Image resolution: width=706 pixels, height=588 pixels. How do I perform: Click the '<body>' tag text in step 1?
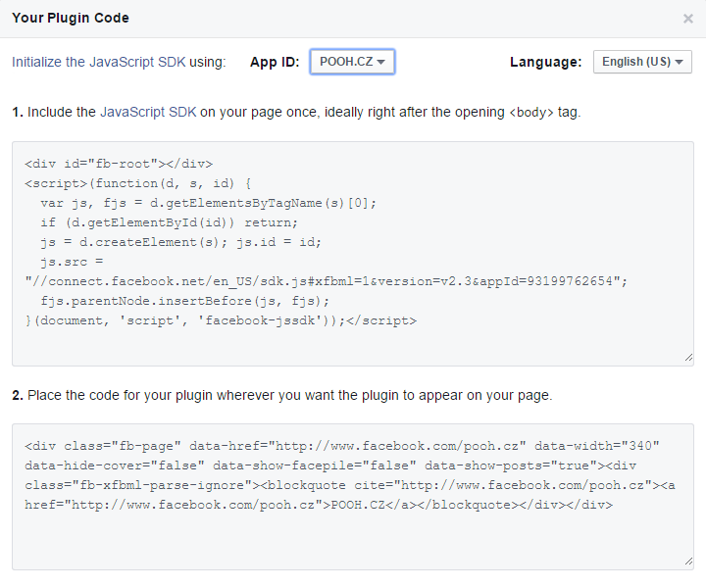coord(531,113)
